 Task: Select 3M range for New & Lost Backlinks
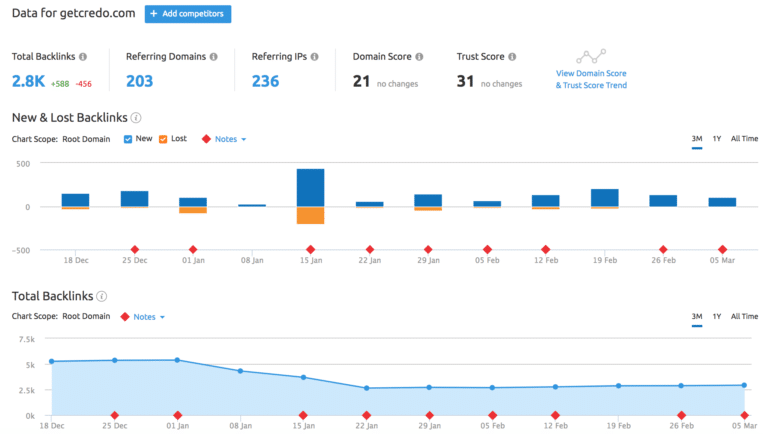click(696, 139)
